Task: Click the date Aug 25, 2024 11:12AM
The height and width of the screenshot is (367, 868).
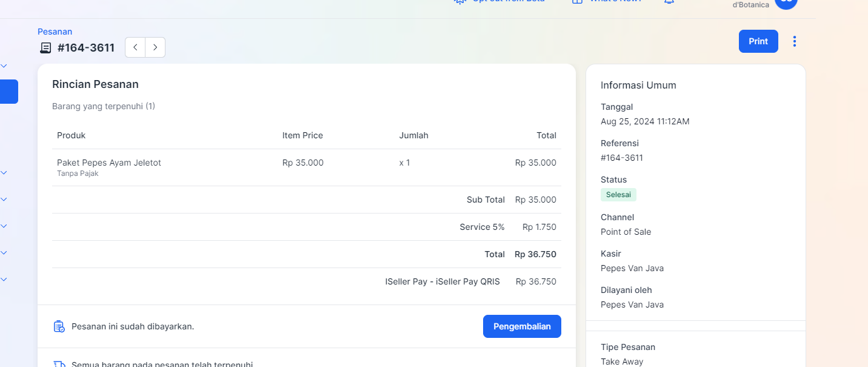Action: tap(645, 121)
